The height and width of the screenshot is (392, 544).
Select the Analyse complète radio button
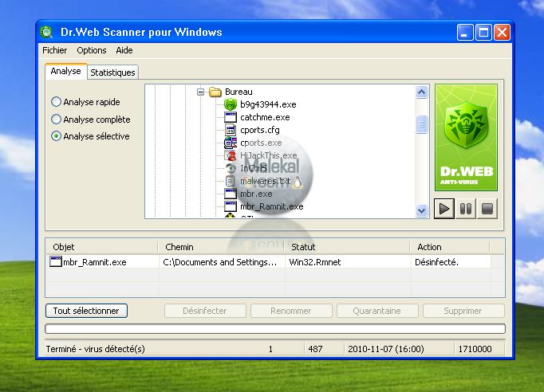tap(56, 120)
